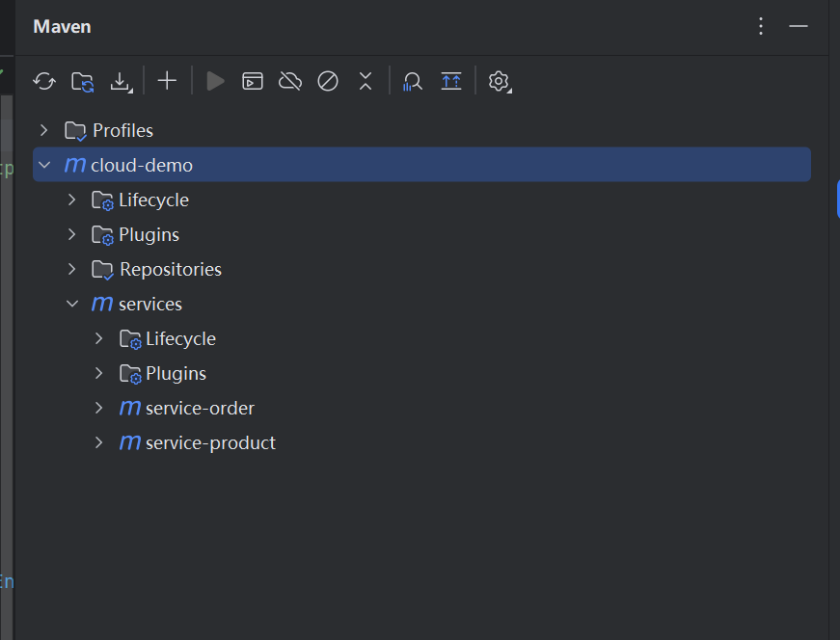Select the service-product module
The image size is (840, 640).
point(421,443)
